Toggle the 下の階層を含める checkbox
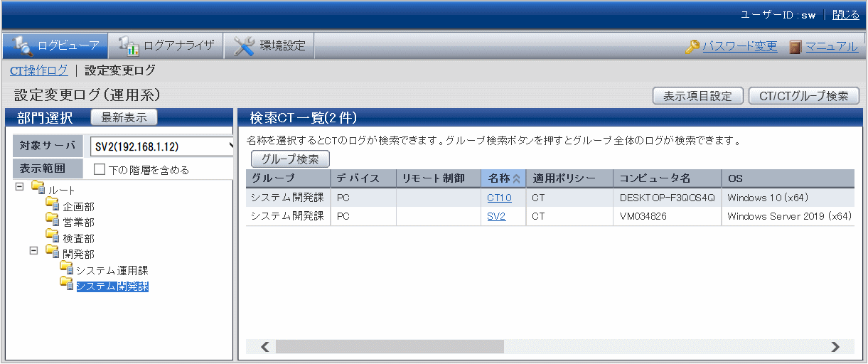868x364 pixels. click(100, 170)
